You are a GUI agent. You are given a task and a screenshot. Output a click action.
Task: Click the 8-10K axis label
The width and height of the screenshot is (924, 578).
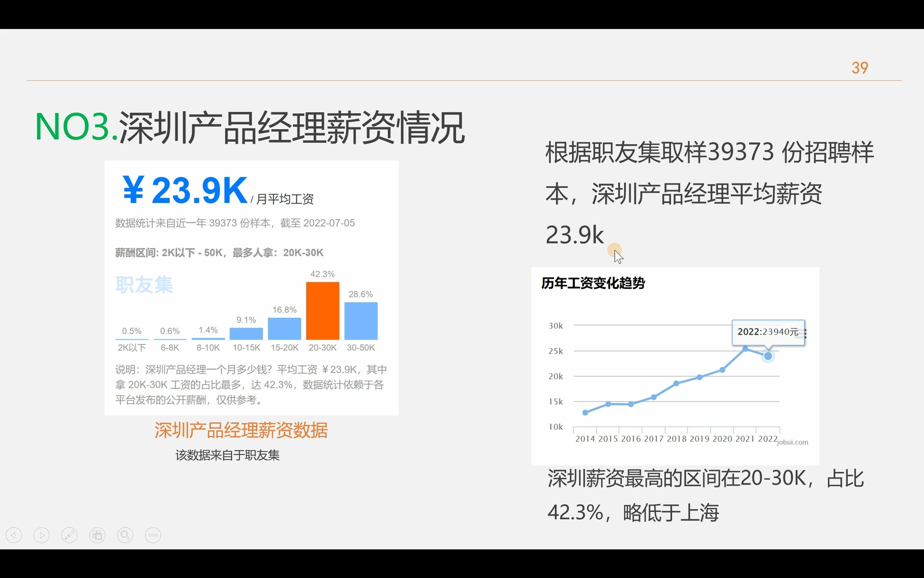coord(208,348)
